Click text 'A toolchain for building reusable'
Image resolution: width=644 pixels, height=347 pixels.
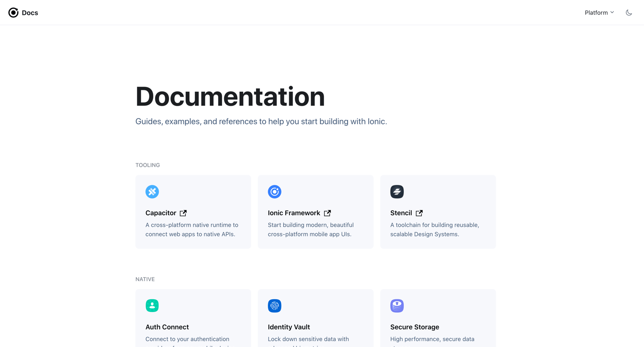tap(434, 225)
